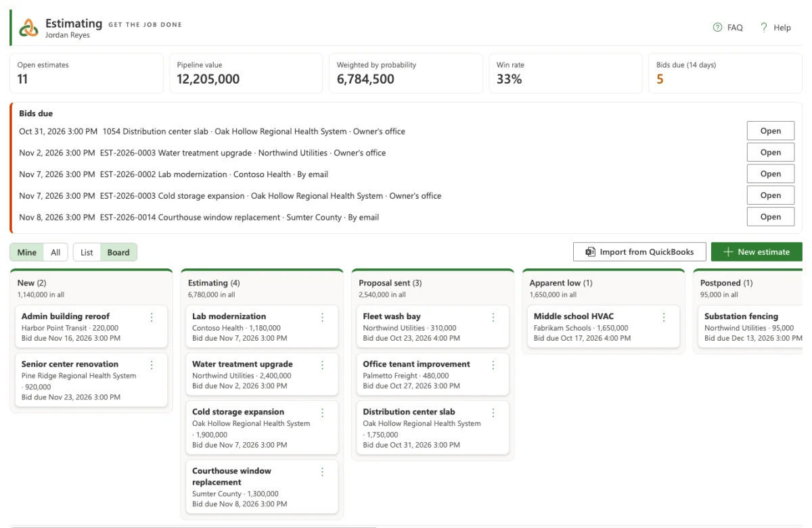Open the Distribution center slab bid due
Image resolution: width=812 pixels, height=528 pixels.
click(x=771, y=131)
